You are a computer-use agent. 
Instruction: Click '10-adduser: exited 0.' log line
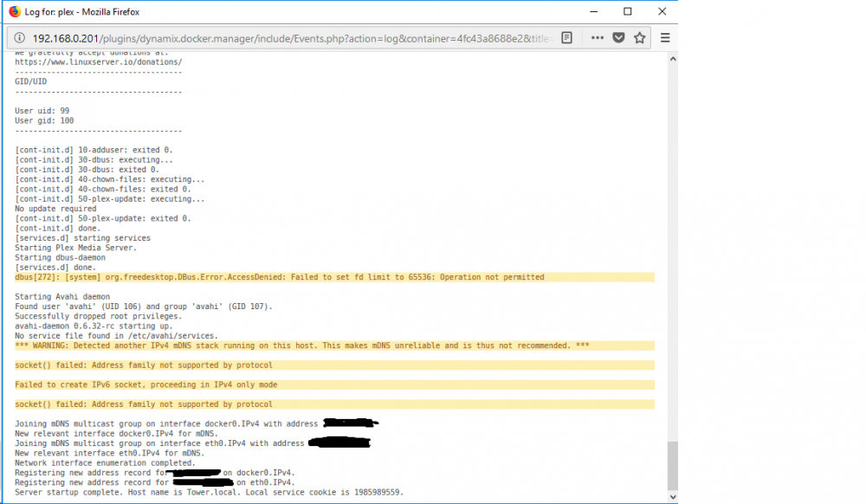tap(94, 150)
